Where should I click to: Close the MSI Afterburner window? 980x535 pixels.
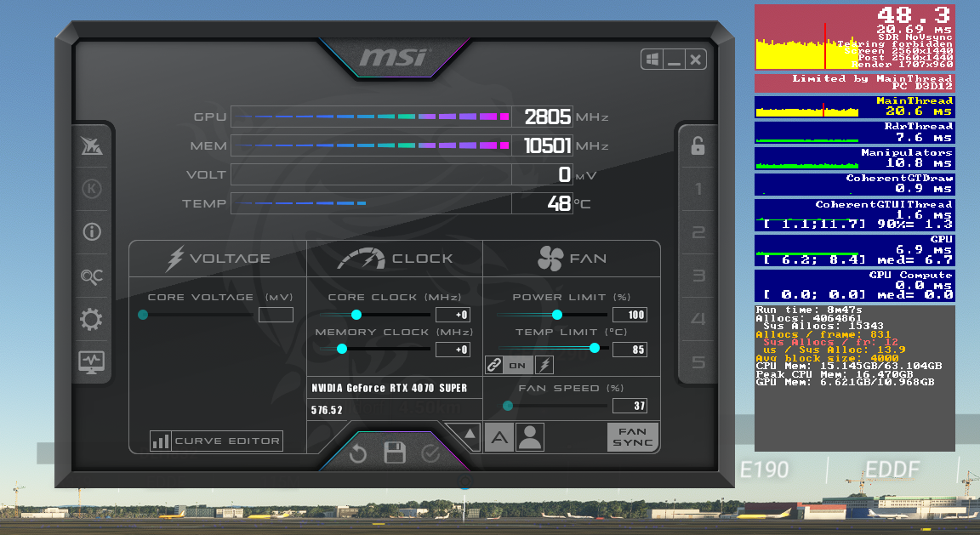coord(695,60)
